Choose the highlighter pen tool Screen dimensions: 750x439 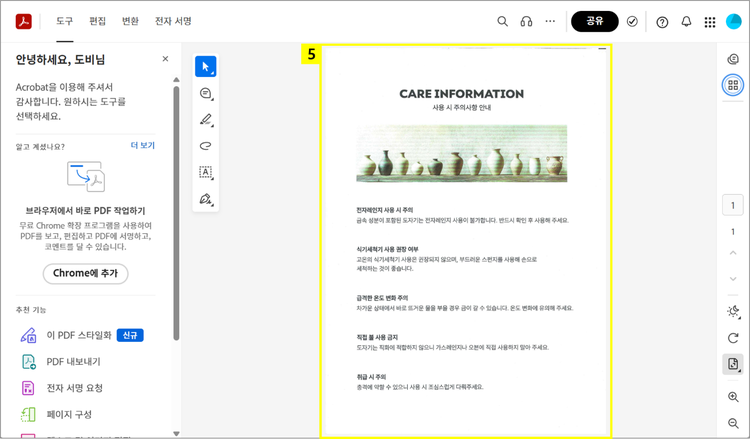click(206, 120)
